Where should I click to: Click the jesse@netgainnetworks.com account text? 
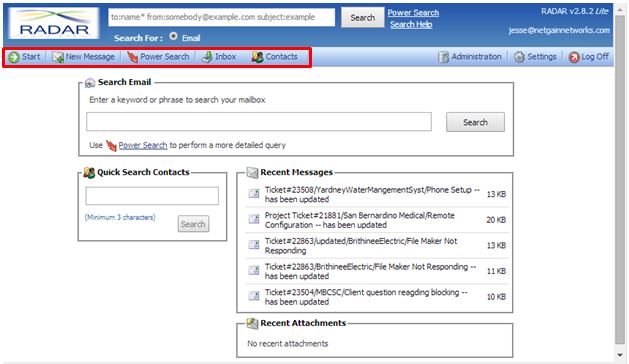click(x=559, y=31)
